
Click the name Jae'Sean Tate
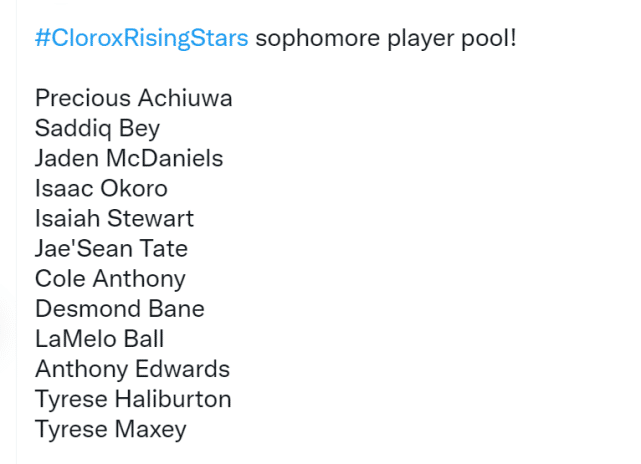tap(111, 248)
